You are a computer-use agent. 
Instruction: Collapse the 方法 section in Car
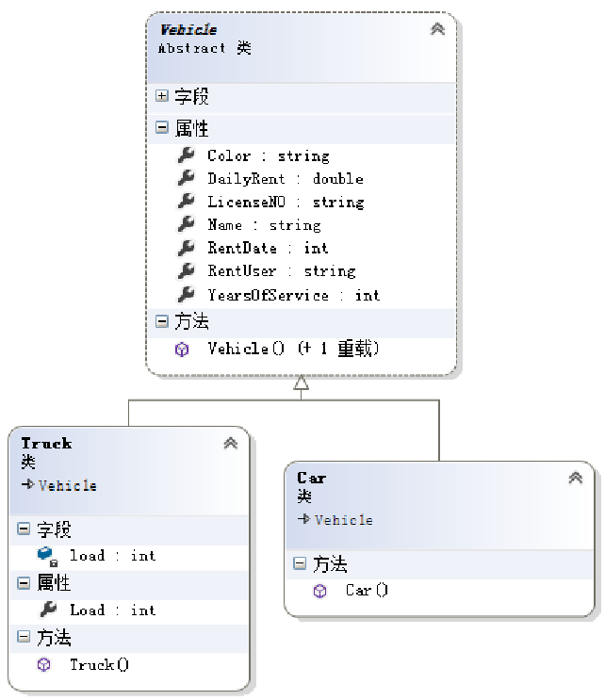(300, 563)
